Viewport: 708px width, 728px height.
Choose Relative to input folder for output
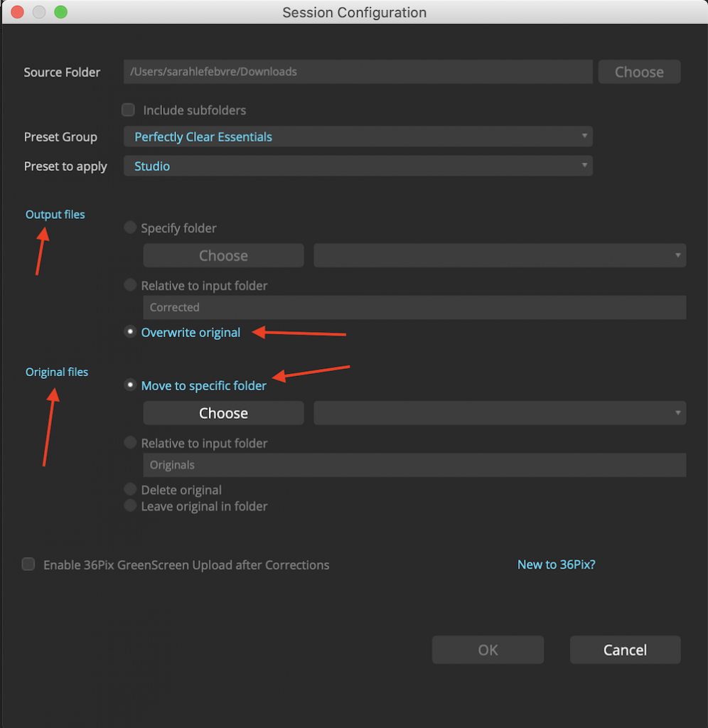129,284
